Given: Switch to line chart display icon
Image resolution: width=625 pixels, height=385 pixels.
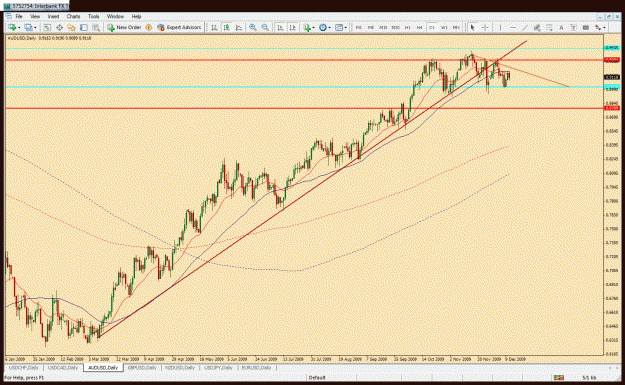Looking at the screenshot, I should [x=238, y=28].
